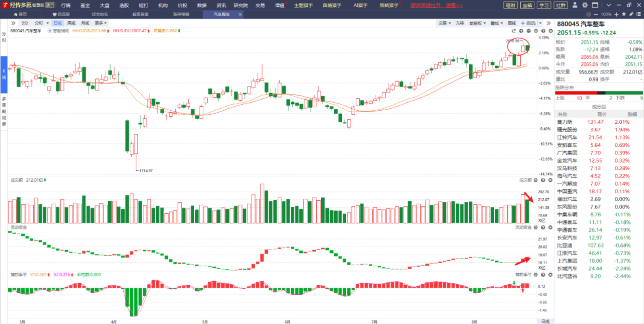Image resolution: width=644 pixels, height=324 pixels.
Task: Close the 捕捞季节 indicator panel
Action: [550, 275]
